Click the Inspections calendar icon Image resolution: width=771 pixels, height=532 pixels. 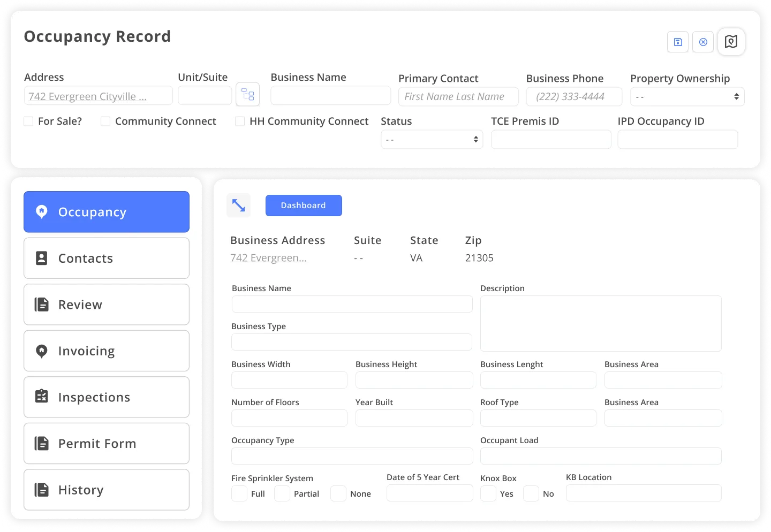42,397
